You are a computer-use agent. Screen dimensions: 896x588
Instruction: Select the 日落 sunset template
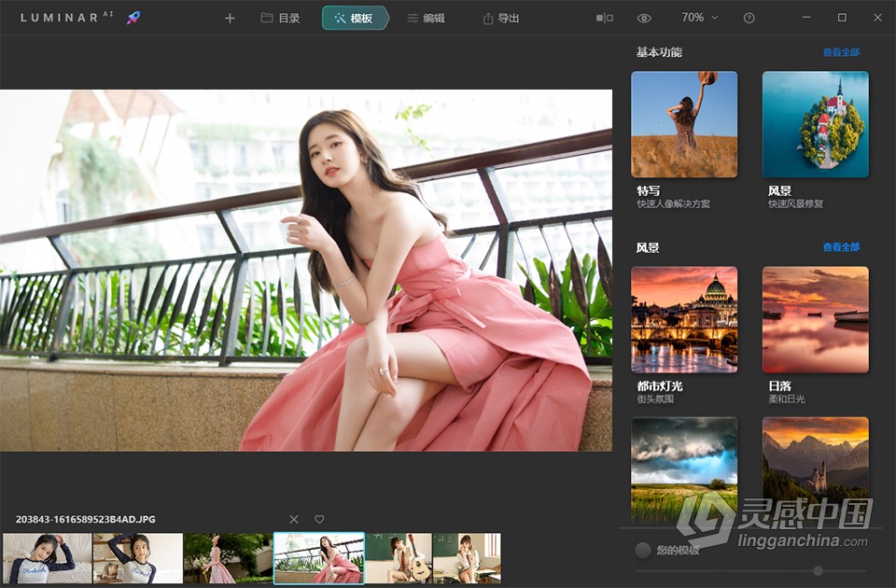[815, 318]
